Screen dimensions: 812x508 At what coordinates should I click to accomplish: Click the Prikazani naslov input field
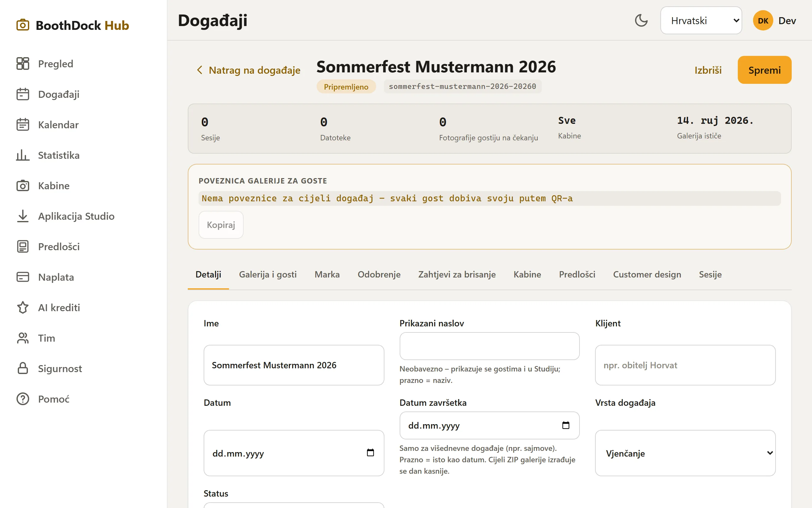[x=489, y=346]
